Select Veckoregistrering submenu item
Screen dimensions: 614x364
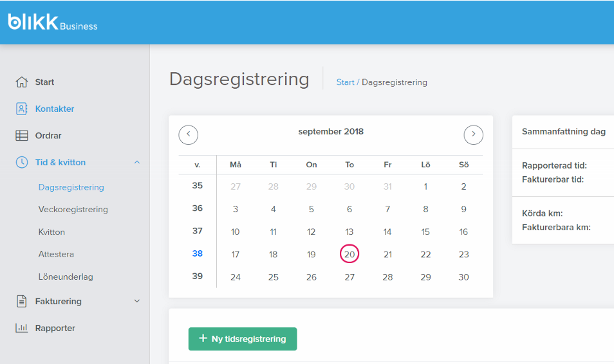pyautogui.click(x=73, y=210)
